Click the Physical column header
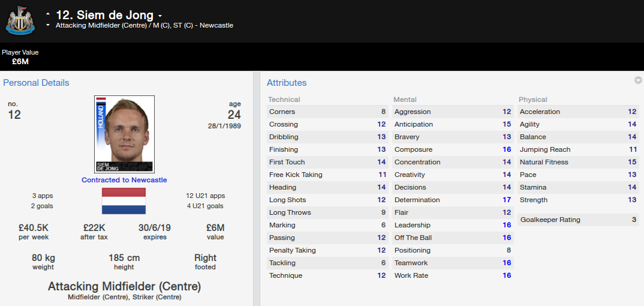 click(533, 100)
